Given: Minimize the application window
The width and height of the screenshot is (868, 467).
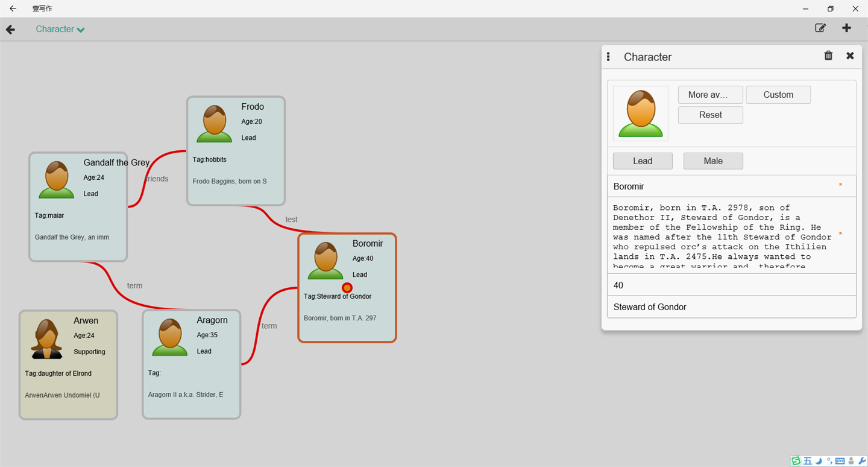Looking at the screenshot, I should (x=805, y=8).
